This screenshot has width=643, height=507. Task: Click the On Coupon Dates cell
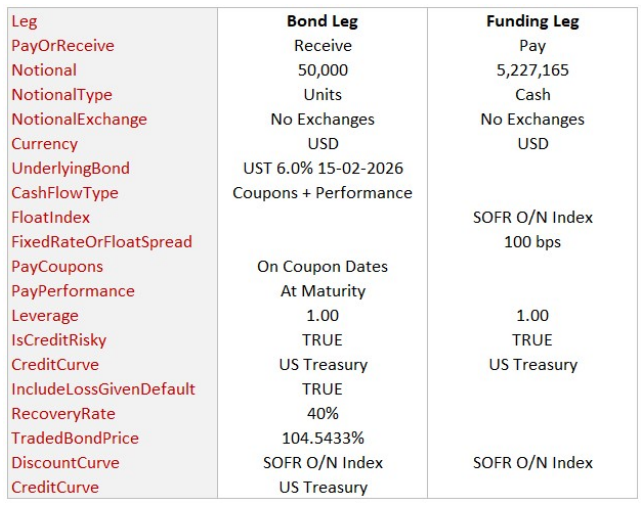point(322,267)
